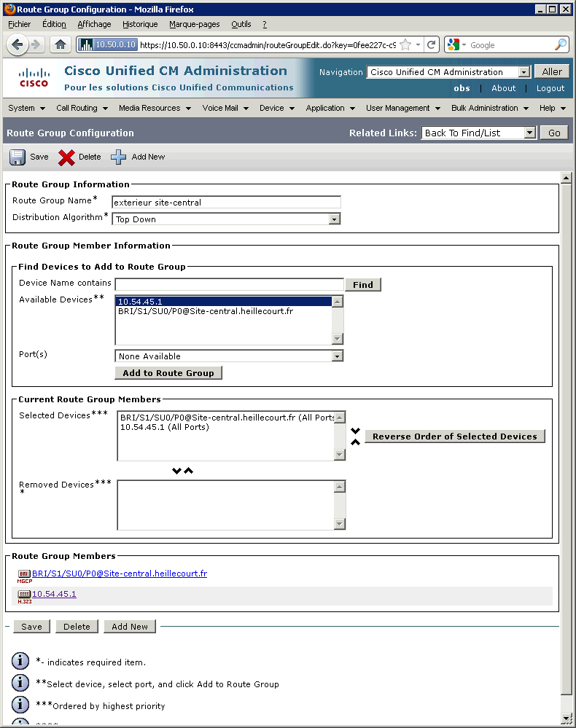
Task: Open the Bulk Administration menu
Action: click(x=490, y=108)
